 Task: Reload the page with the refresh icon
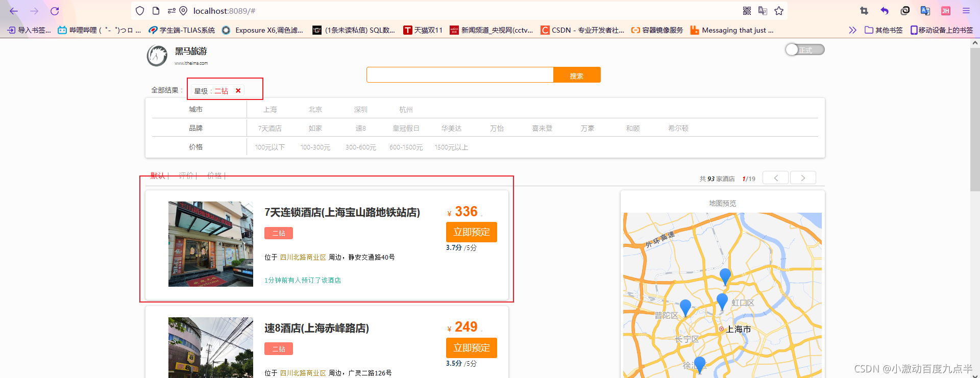(x=55, y=11)
